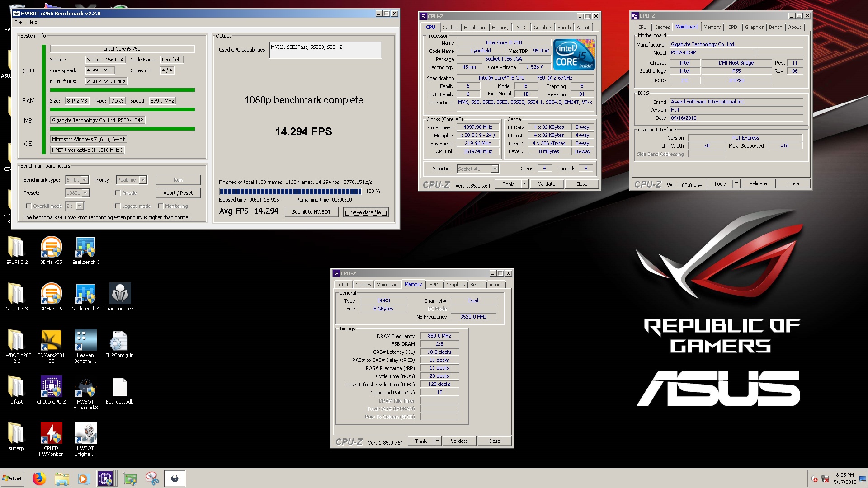
Task: Click the CPU Name field Intel Core i5 750
Action: point(504,42)
